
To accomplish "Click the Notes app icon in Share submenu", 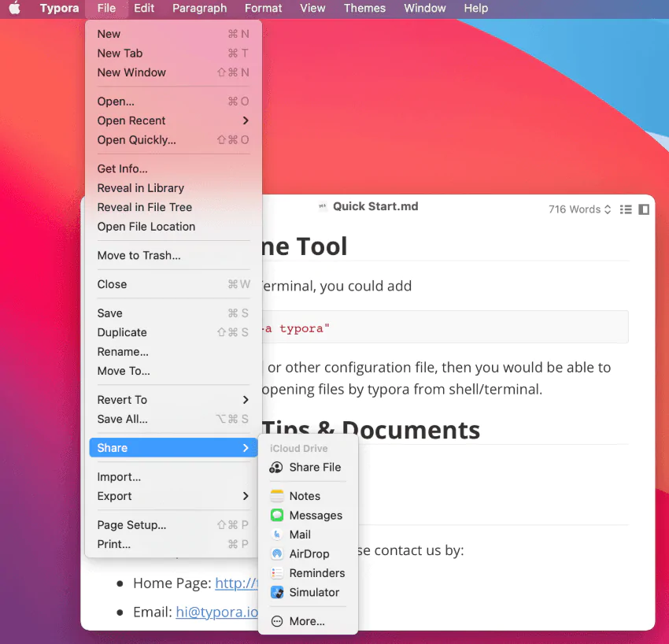I will [x=276, y=496].
